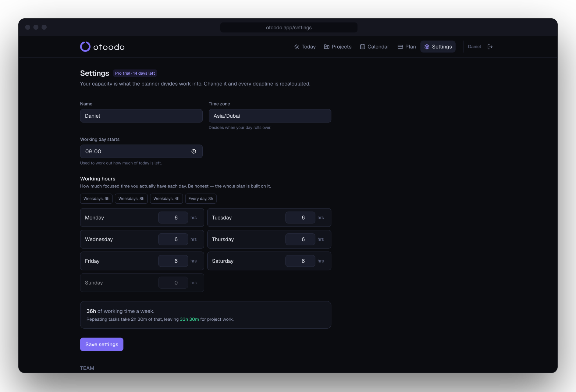Click the Working day starts label

[100, 139]
